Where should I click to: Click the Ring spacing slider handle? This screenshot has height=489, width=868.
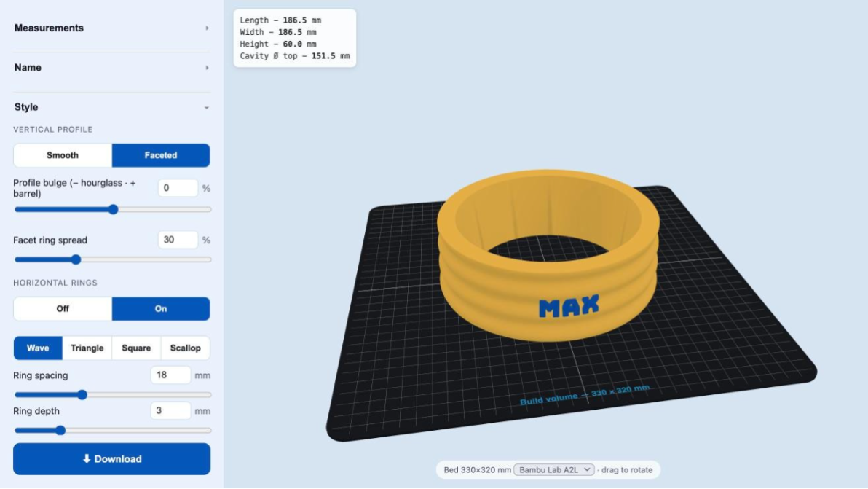pos(82,395)
